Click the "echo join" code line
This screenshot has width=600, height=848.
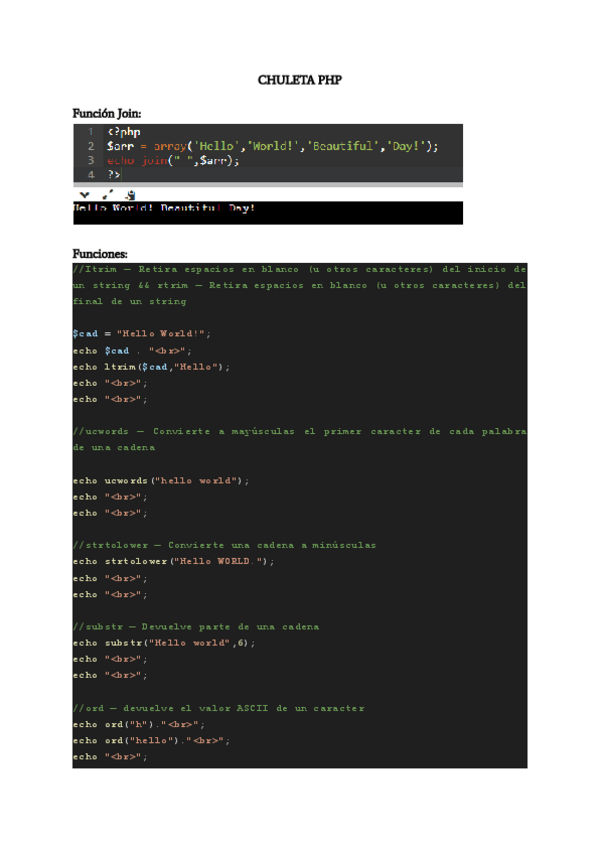(173, 161)
